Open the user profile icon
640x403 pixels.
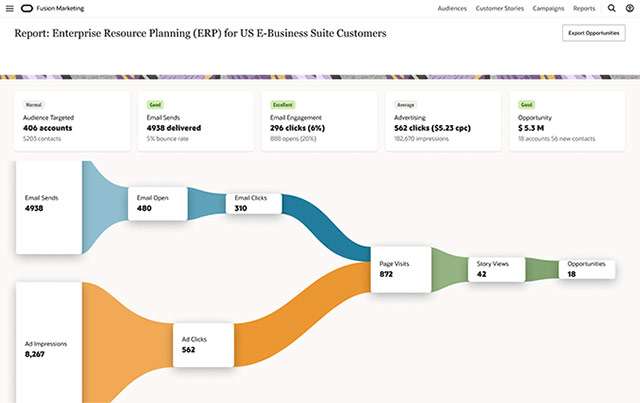pyautogui.click(x=627, y=8)
